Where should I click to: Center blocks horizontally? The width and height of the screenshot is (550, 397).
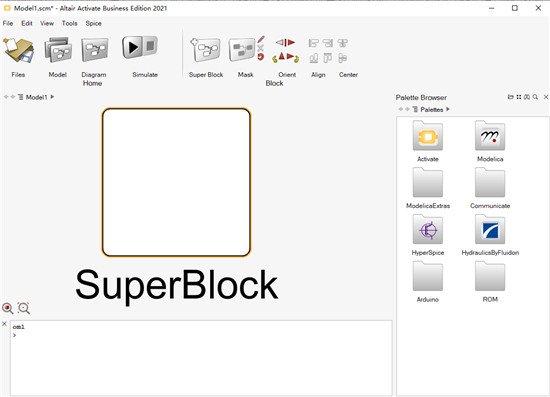click(x=342, y=43)
